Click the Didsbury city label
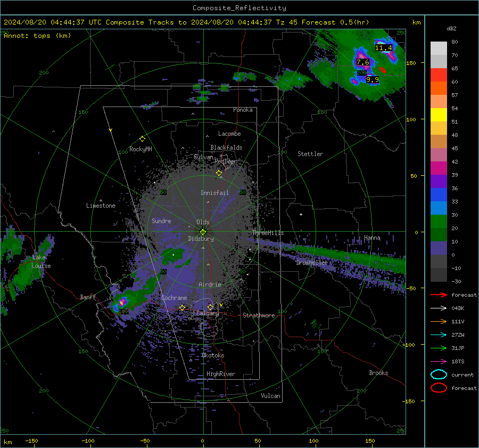Image resolution: width=479 pixels, height=448 pixels. pyautogui.click(x=201, y=239)
